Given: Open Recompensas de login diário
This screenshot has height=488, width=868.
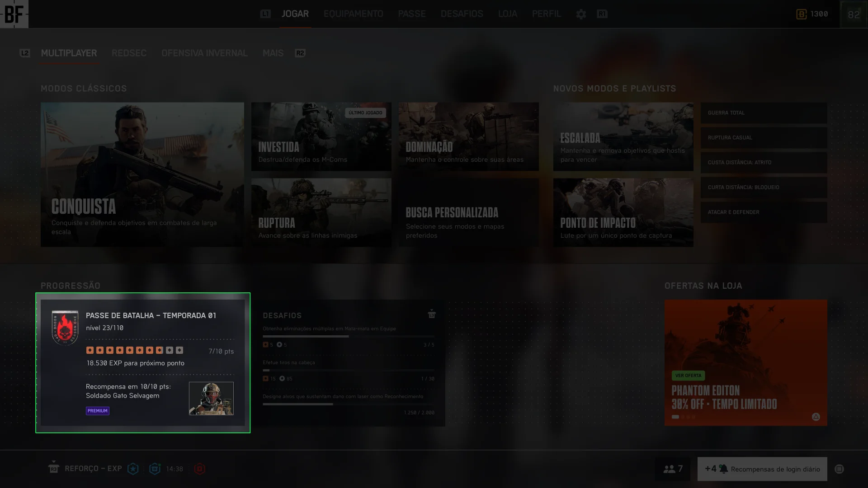Looking at the screenshot, I should tap(762, 469).
